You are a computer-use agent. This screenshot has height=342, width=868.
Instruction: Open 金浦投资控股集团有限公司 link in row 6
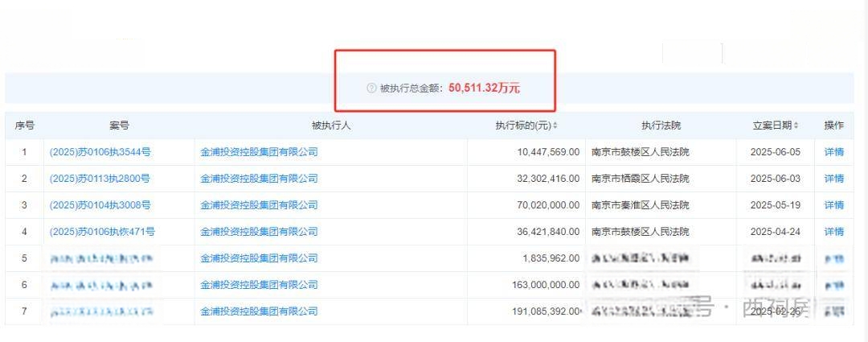pos(259,285)
